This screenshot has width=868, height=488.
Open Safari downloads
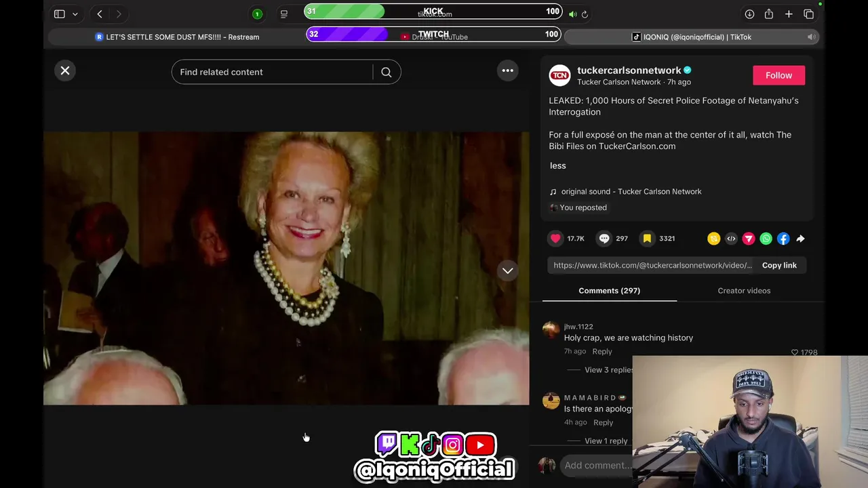click(x=749, y=14)
